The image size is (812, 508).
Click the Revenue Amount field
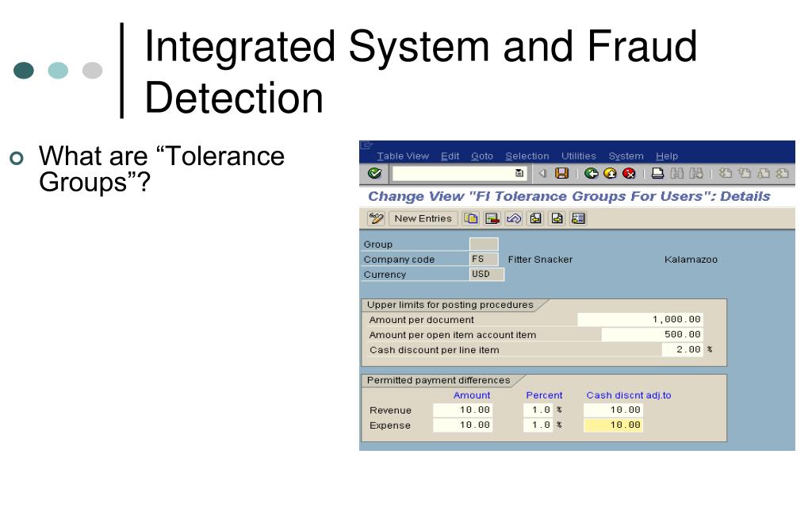(463, 410)
